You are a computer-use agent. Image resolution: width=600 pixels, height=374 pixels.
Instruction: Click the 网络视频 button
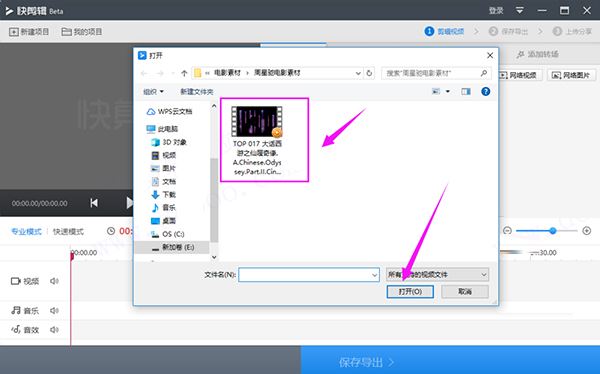(x=520, y=75)
